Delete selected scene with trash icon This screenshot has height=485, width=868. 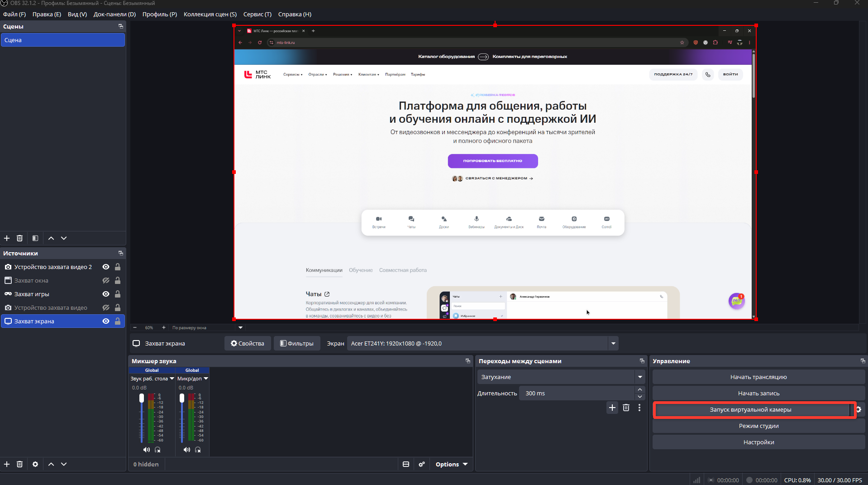tap(19, 238)
